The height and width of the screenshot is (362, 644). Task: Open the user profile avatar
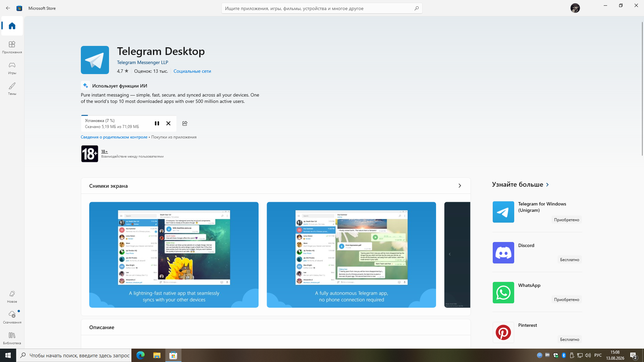click(575, 8)
